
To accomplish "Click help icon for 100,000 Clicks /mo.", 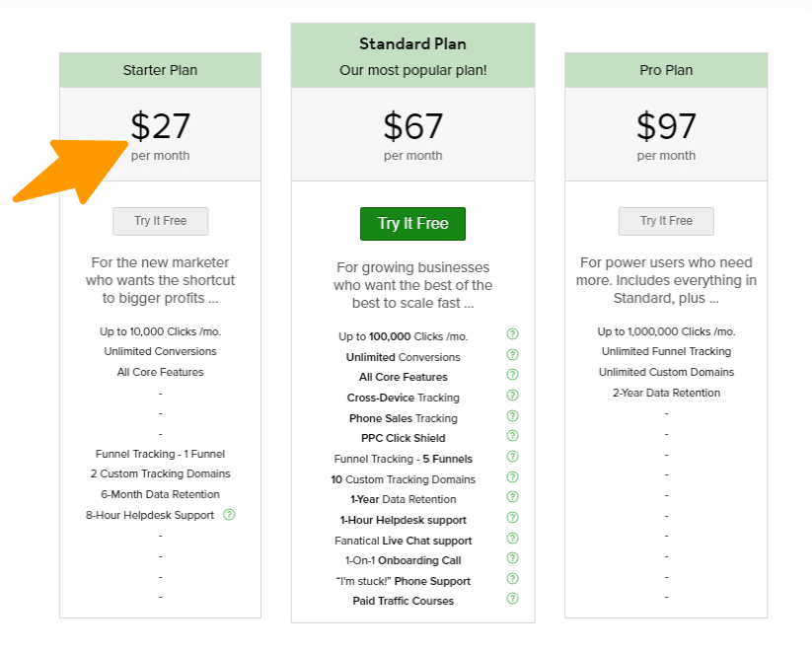I will [x=512, y=335].
